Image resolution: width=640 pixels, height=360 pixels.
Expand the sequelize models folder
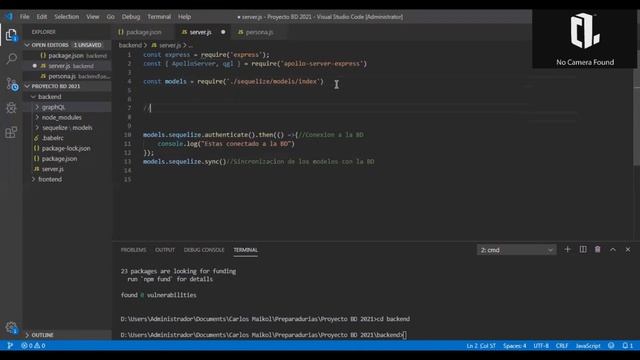pos(67,128)
